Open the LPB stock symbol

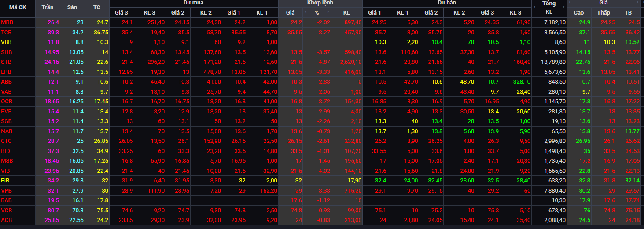(x=7, y=72)
